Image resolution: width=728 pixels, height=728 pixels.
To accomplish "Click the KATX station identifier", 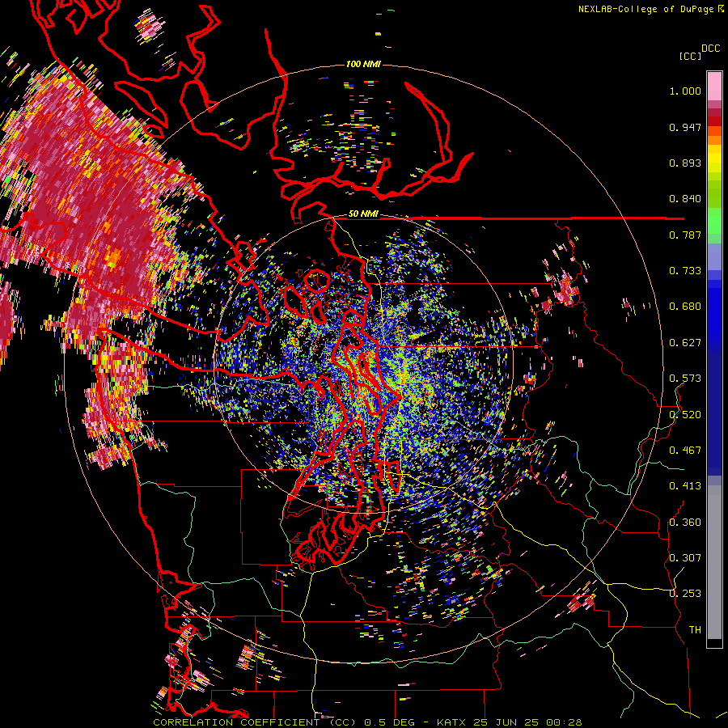I will coord(452,722).
